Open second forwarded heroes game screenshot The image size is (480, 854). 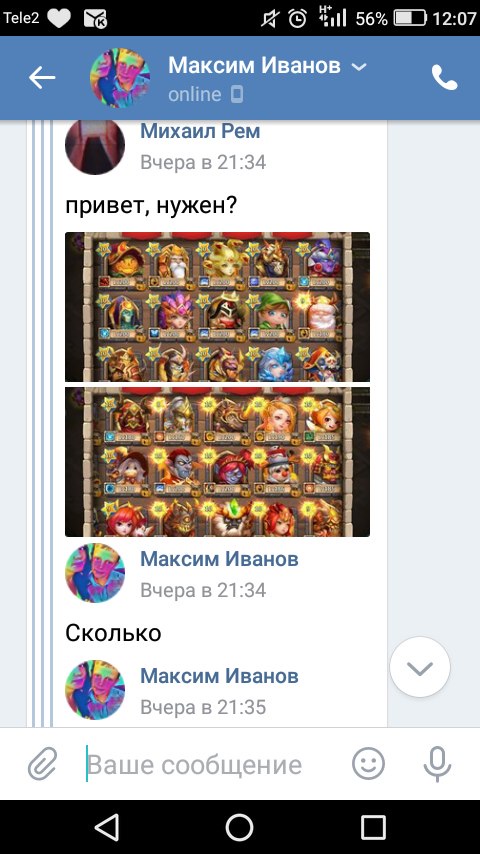(x=217, y=462)
